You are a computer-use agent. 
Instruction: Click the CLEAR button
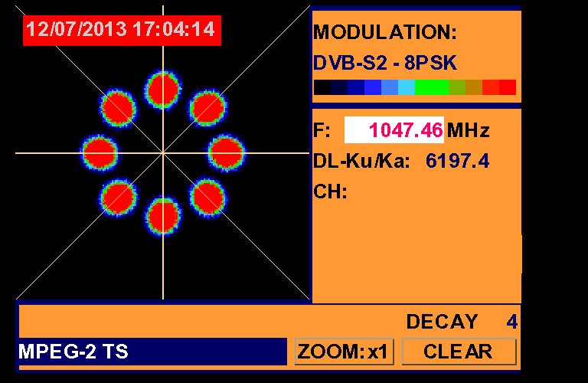click(x=459, y=352)
